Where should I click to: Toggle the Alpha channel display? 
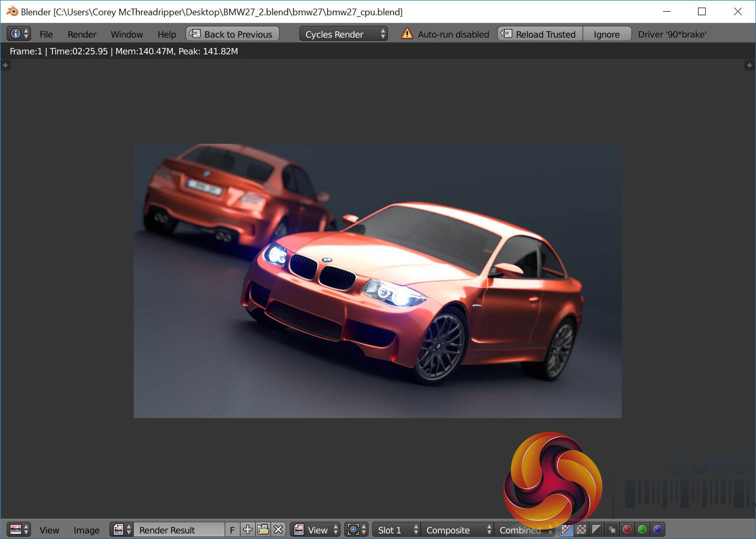596,530
